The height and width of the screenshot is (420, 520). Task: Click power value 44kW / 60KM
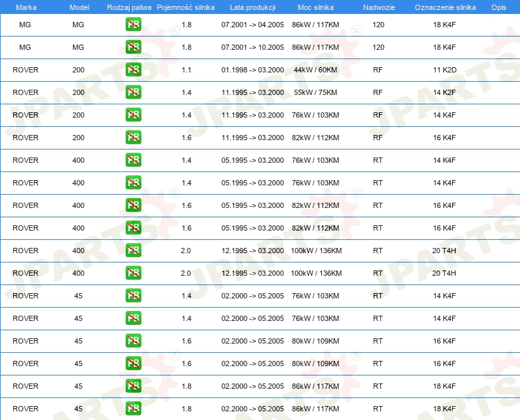(x=315, y=70)
